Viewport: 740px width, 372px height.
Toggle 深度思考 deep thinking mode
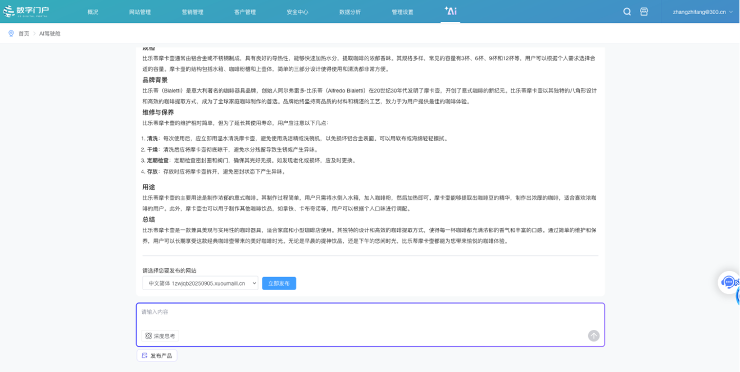160,336
